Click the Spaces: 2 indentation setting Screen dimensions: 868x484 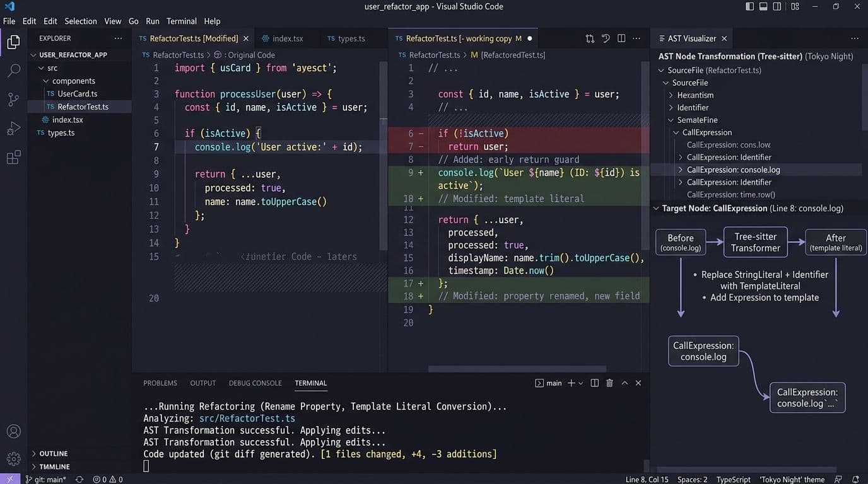coord(693,480)
